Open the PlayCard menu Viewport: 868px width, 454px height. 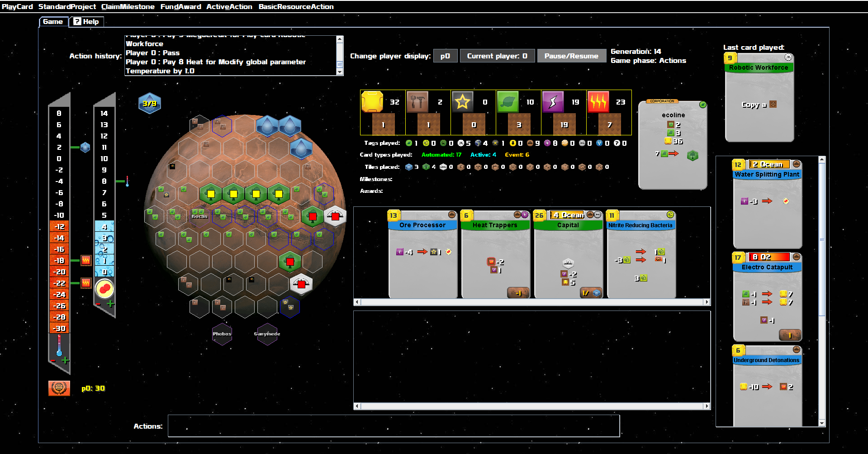coord(17,6)
